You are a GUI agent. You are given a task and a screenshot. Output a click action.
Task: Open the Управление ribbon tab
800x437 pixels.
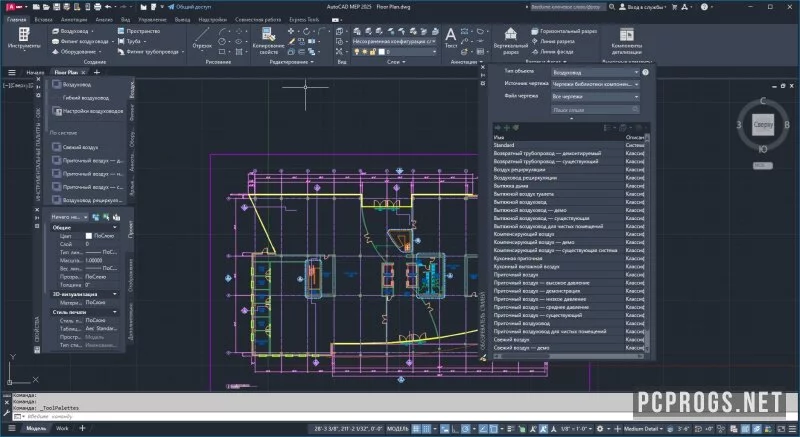click(x=152, y=19)
